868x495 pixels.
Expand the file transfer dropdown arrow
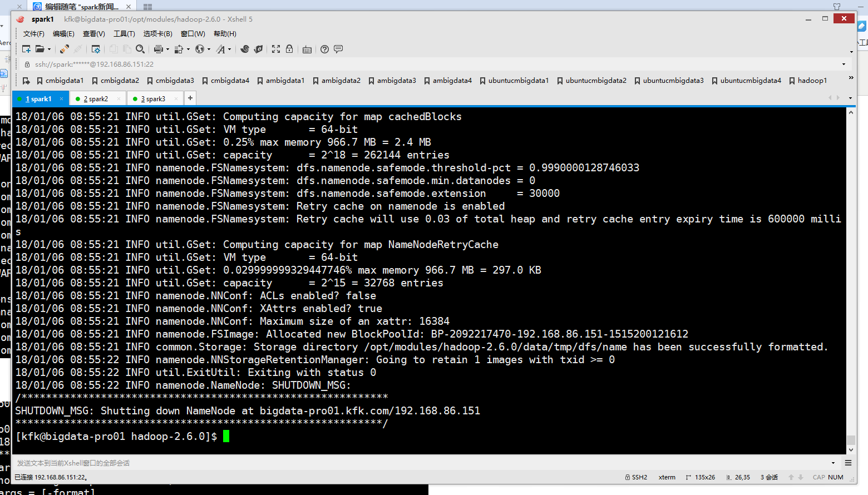(188, 49)
